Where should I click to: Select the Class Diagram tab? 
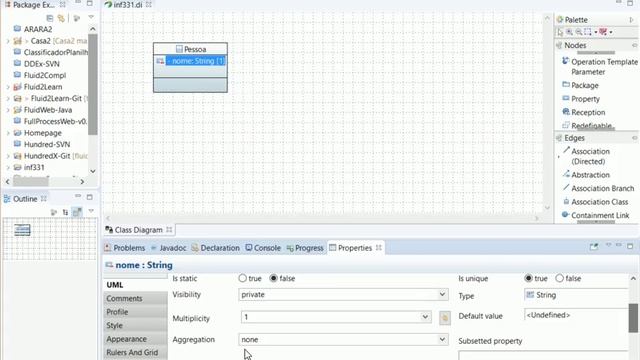coord(139,230)
